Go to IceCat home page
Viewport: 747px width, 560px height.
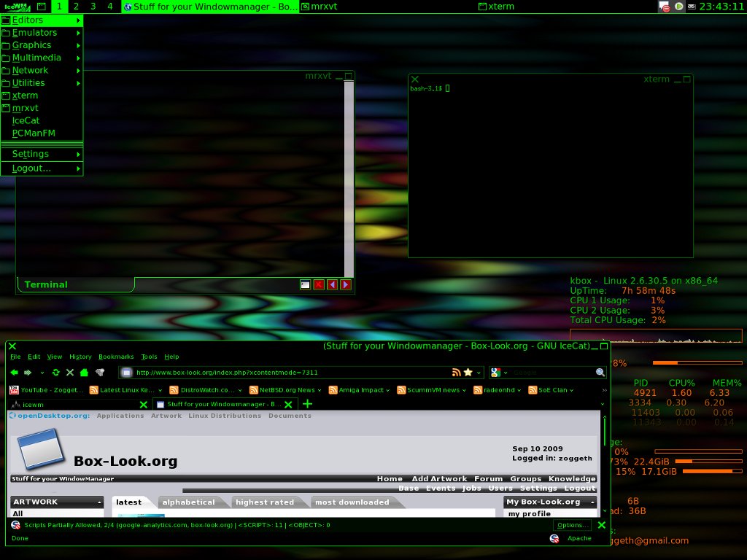tap(85, 373)
